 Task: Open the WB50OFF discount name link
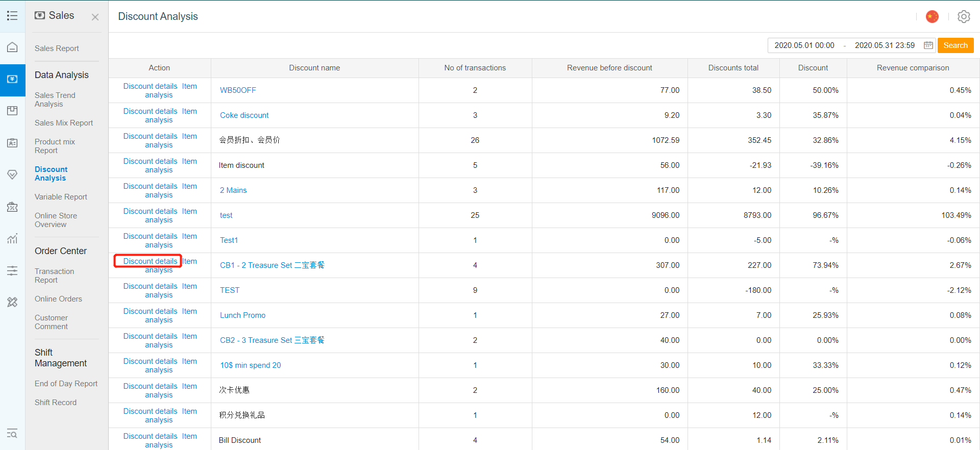tap(238, 90)
